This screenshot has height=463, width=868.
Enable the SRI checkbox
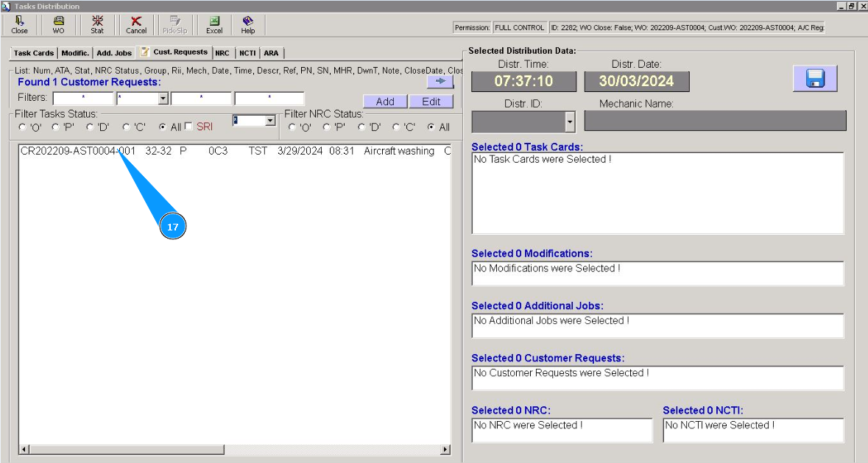[x=188, y=126]
